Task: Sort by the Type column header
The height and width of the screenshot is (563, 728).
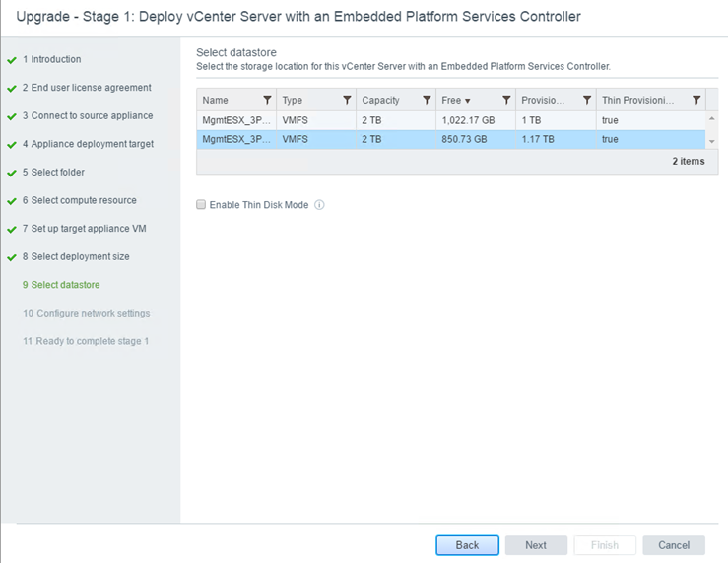Action: [292, 100]
